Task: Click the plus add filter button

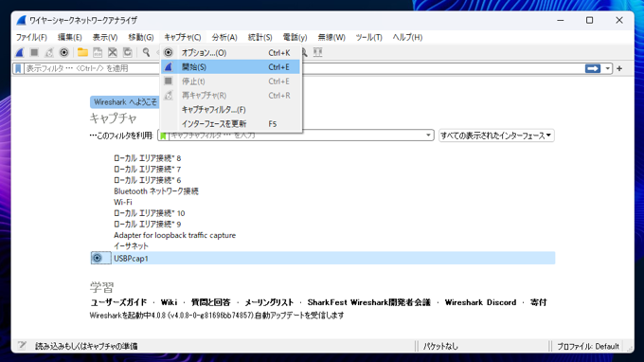Action: (619, 68)
